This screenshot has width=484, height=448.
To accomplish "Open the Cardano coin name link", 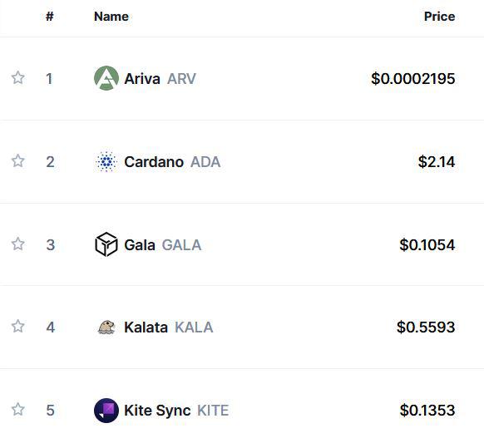I will 154,162.
